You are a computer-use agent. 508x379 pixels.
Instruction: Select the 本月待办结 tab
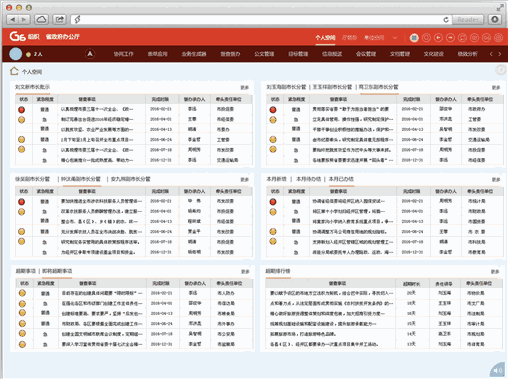(308, 179)
